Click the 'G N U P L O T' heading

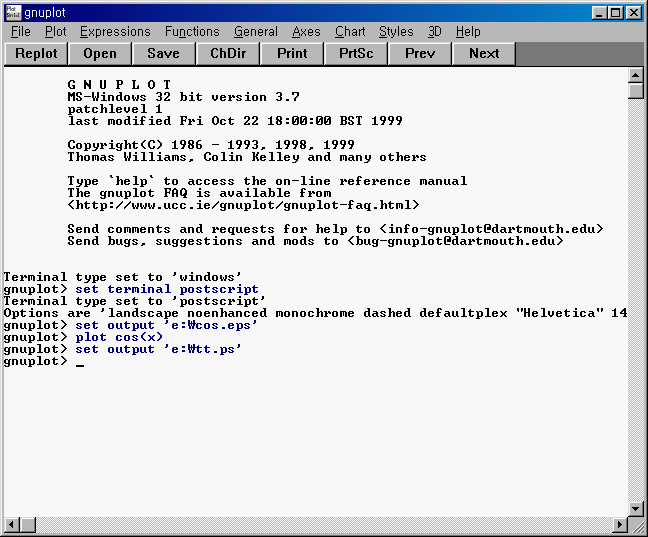[119, 85]
